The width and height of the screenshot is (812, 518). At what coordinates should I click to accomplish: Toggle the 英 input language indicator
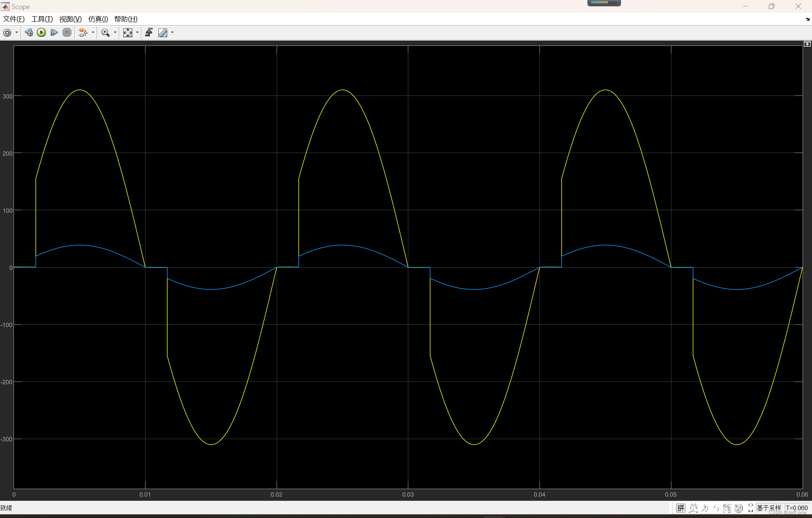click(x=693, y=508)
